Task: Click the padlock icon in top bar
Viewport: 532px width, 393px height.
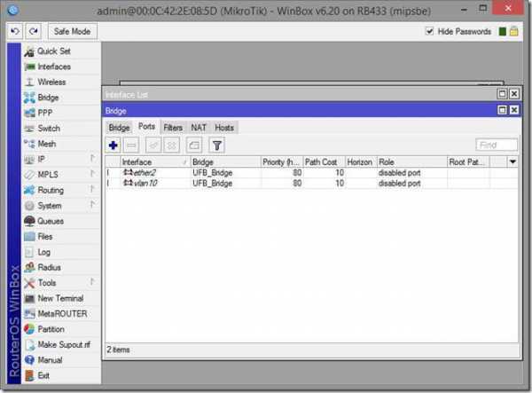Action: click(x=514, y=32)
